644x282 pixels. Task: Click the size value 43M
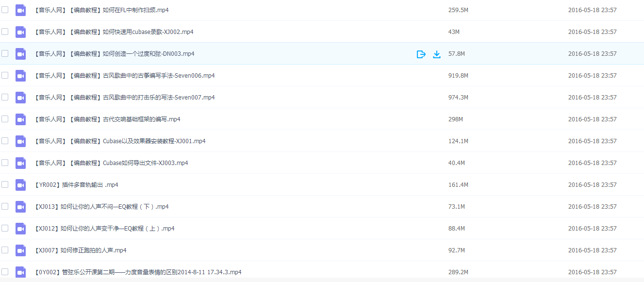(454, 32)
